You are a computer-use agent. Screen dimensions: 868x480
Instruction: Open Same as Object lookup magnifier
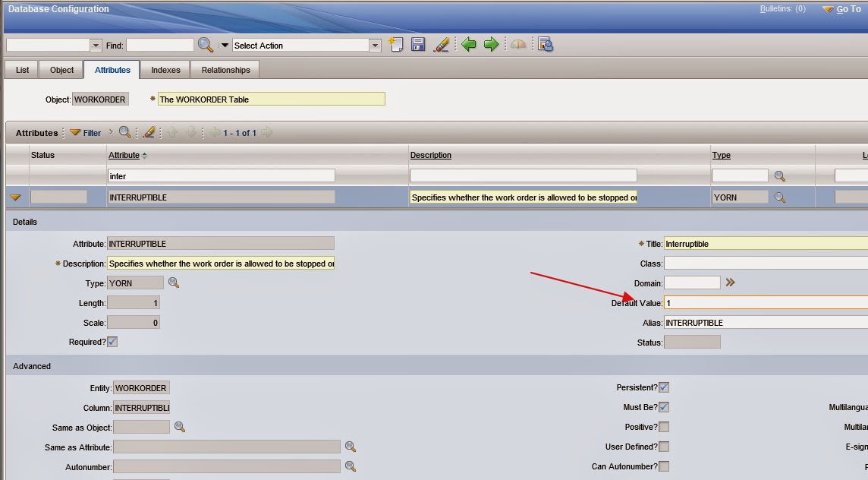tap(180, 427)
